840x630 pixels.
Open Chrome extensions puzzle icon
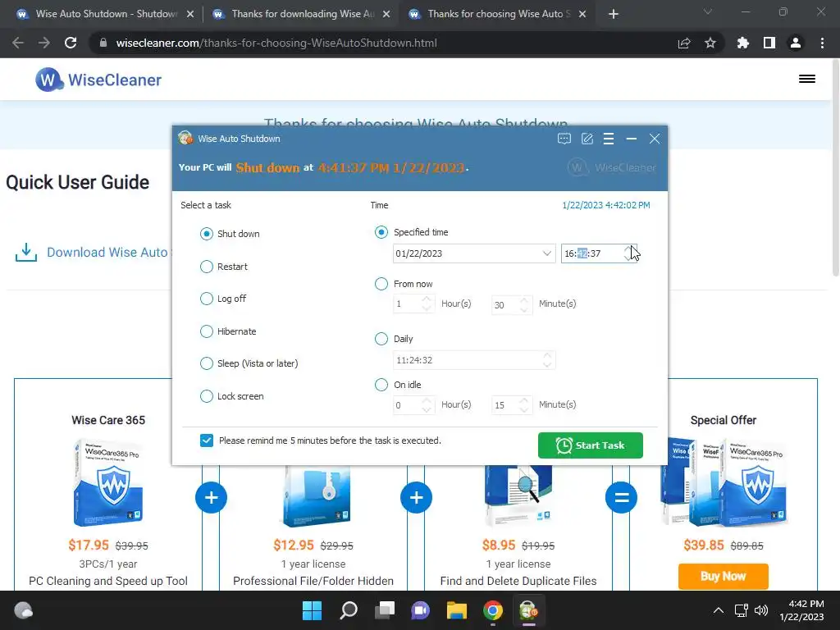pos(743,43)
